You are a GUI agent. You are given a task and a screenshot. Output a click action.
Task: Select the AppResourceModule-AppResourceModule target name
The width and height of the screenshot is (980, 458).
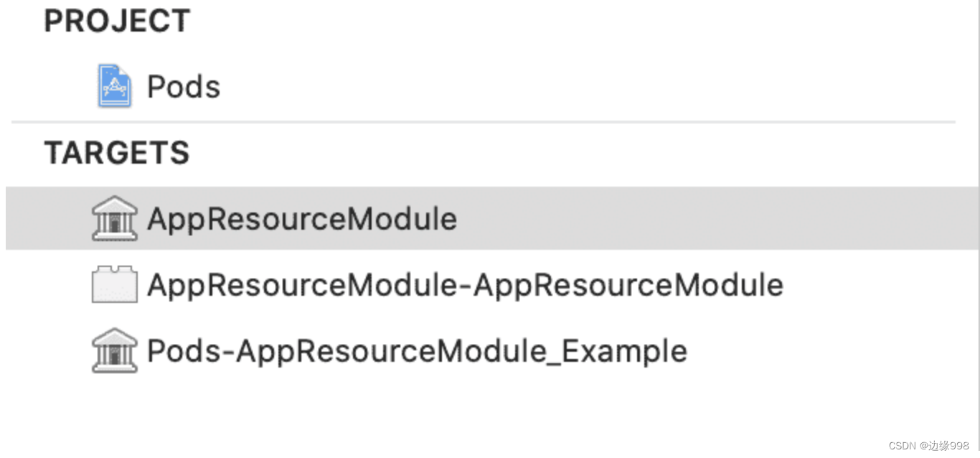465,285
